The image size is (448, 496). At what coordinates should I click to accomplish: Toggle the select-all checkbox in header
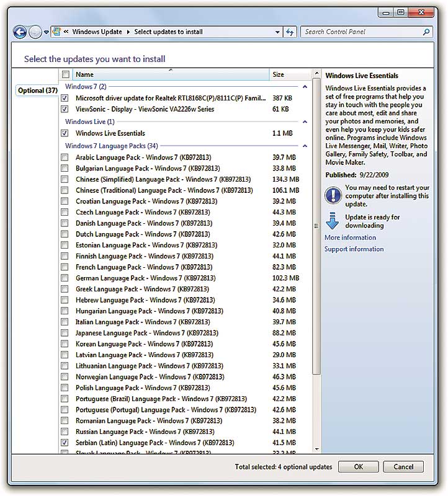66,74
